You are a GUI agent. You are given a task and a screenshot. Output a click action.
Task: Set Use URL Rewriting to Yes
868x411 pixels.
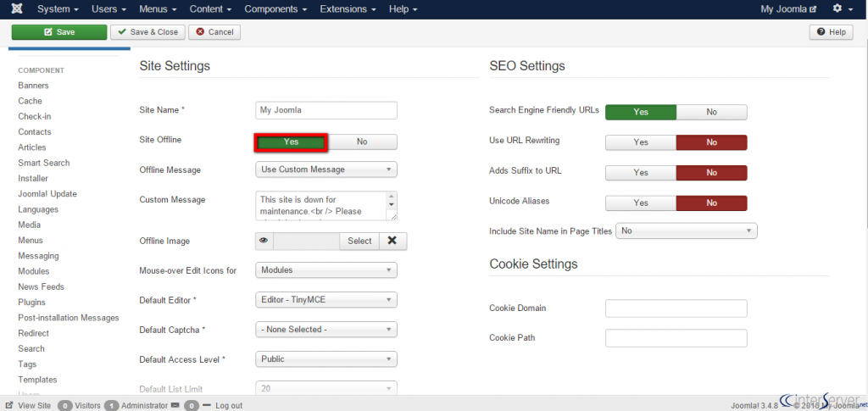tap(641, 142)
